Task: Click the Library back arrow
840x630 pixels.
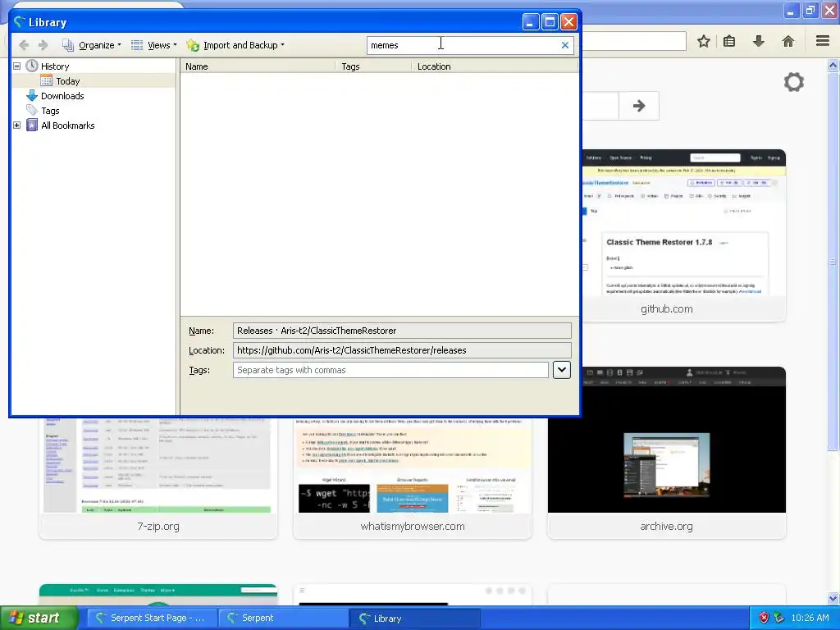Action: [24, 45]
